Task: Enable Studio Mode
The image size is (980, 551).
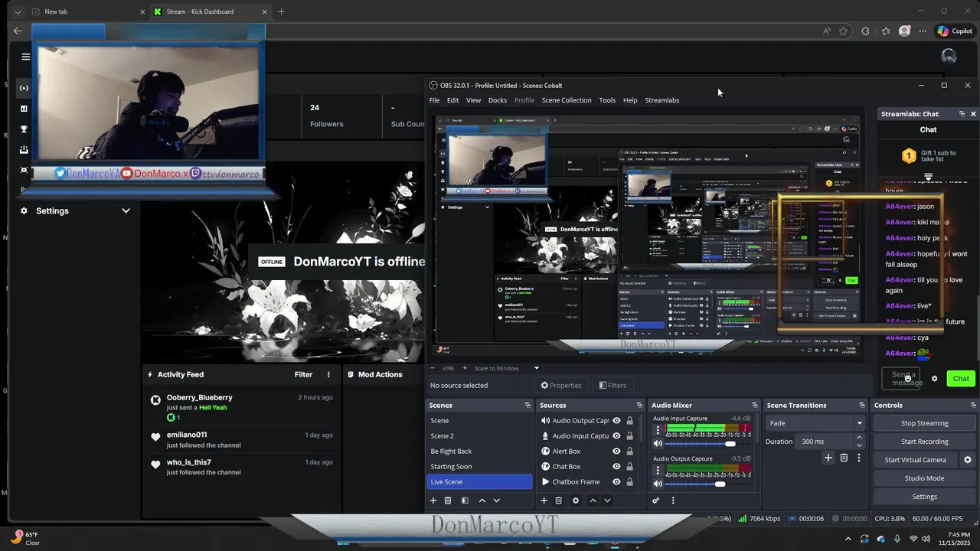Action: (x=924, y=478)
